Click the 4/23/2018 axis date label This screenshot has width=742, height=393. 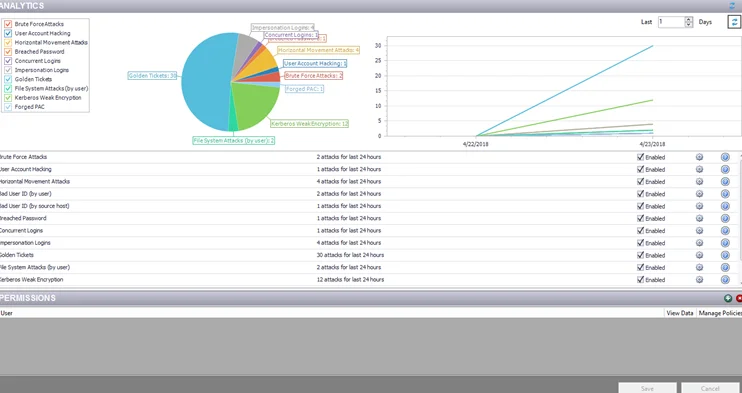click(652, 144)
